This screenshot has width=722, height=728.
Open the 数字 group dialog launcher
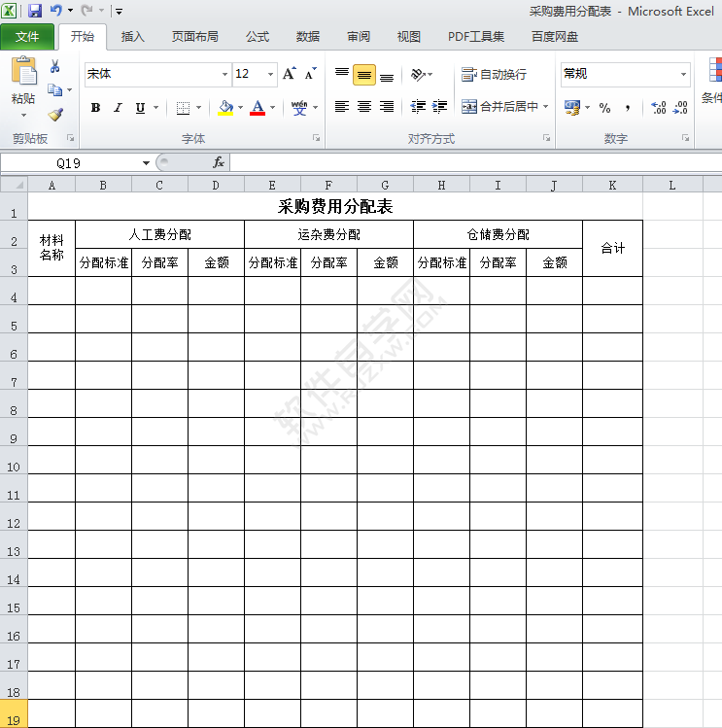(x=685, y=138)
